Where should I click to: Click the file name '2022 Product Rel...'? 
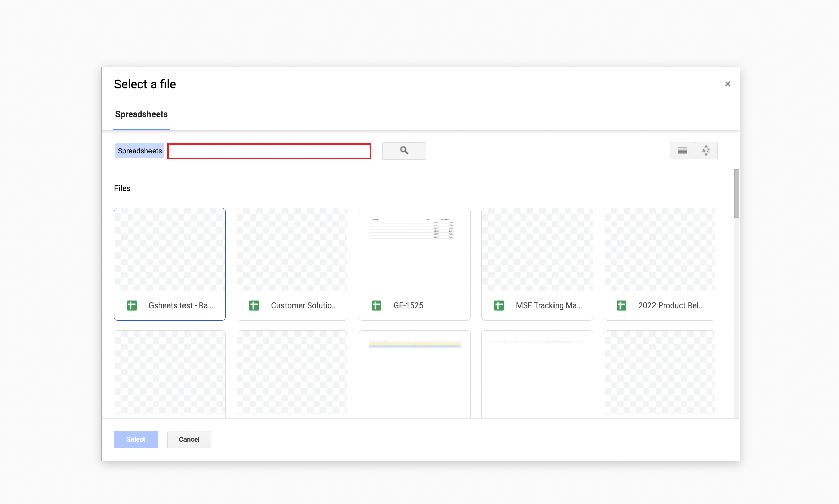671,305
